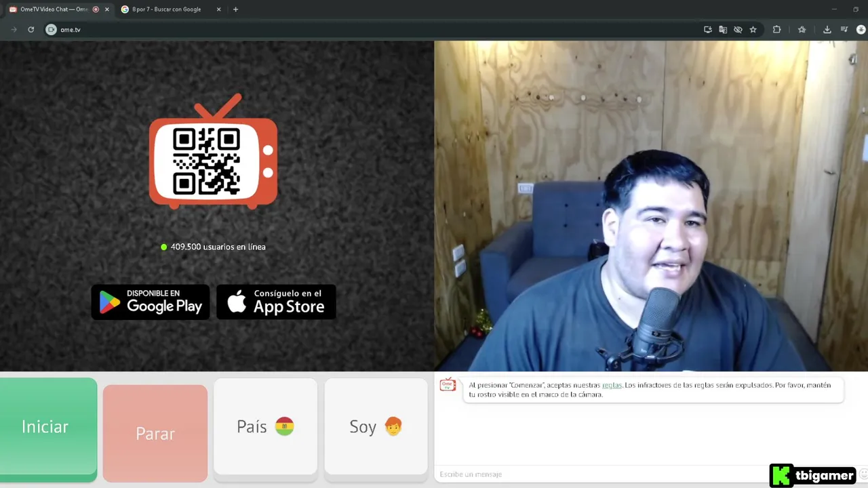This screenshot has width=868, height=488.
Task: Click the camera site-info icon in address bar
Action: [x=51, y=30]
